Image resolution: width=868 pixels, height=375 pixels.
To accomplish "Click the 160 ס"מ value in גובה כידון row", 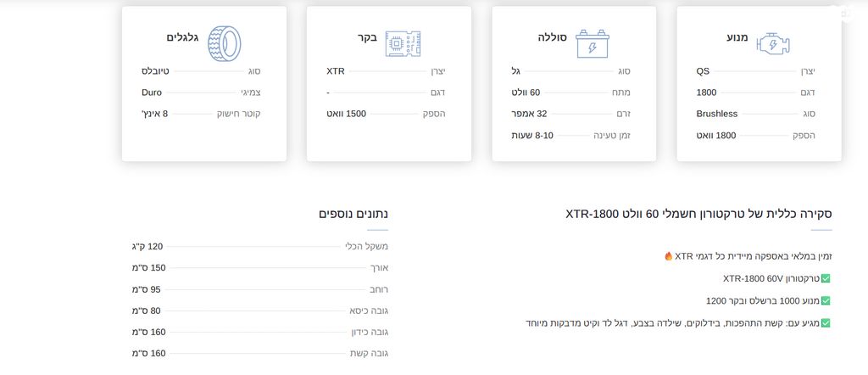I will tap(149, 333).
